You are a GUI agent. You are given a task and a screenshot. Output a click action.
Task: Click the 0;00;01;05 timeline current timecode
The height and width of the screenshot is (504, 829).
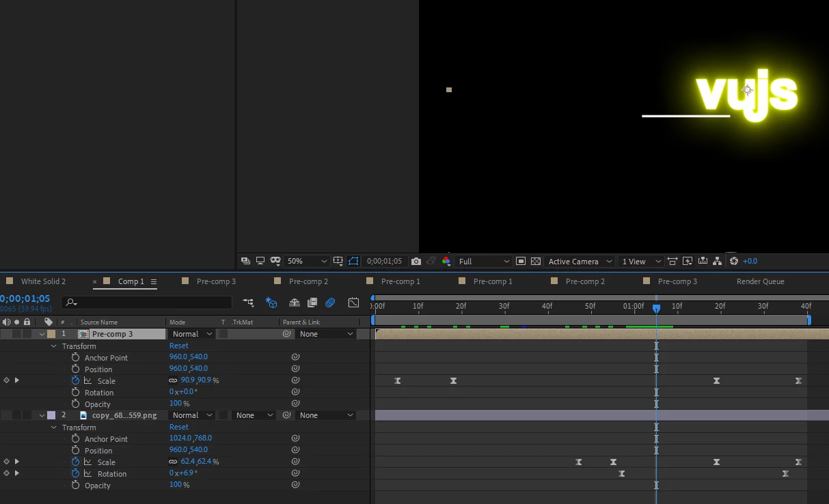pyautogui.click(x=25, y=298)
